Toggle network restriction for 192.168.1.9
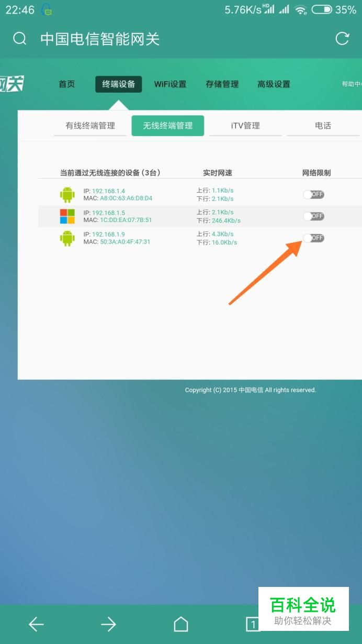362x644 pixels. (313, 238)
